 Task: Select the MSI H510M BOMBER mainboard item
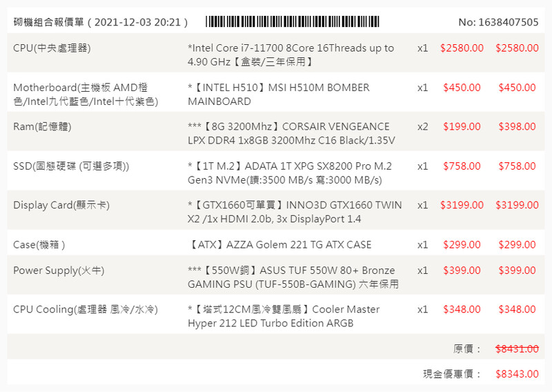click(279, 95)
